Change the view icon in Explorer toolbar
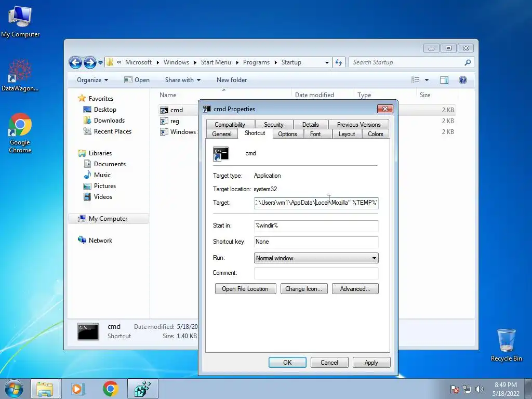 click(416, 80)
